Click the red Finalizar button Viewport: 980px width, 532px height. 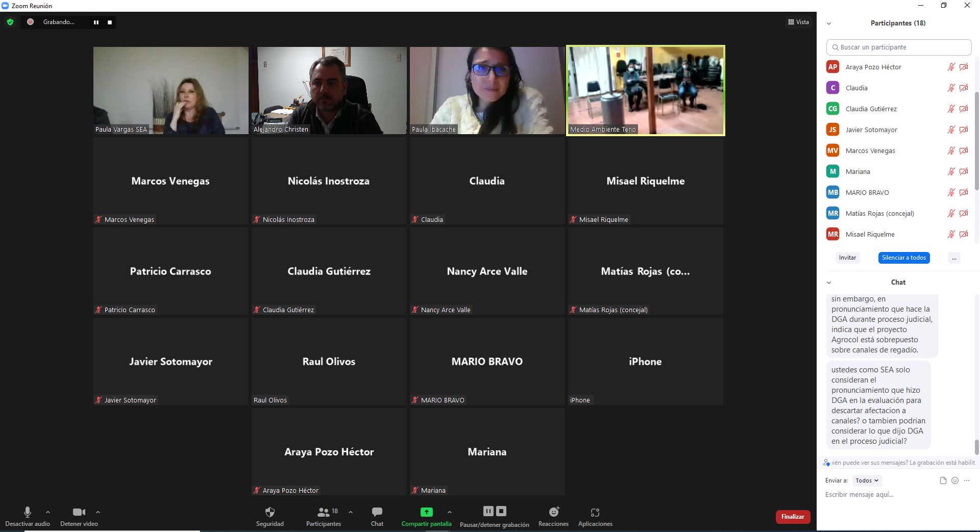[x=792, y=517]
